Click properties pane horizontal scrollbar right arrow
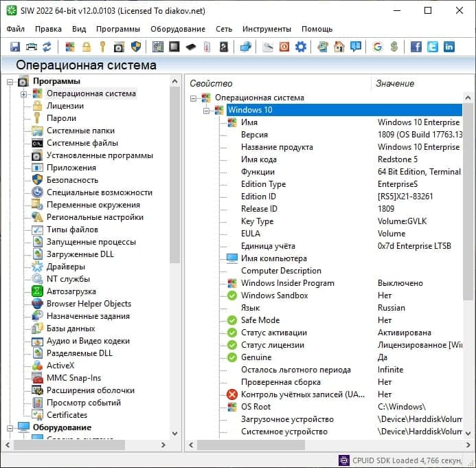This screenshot has width=476, height=468. tap(468, 445)
